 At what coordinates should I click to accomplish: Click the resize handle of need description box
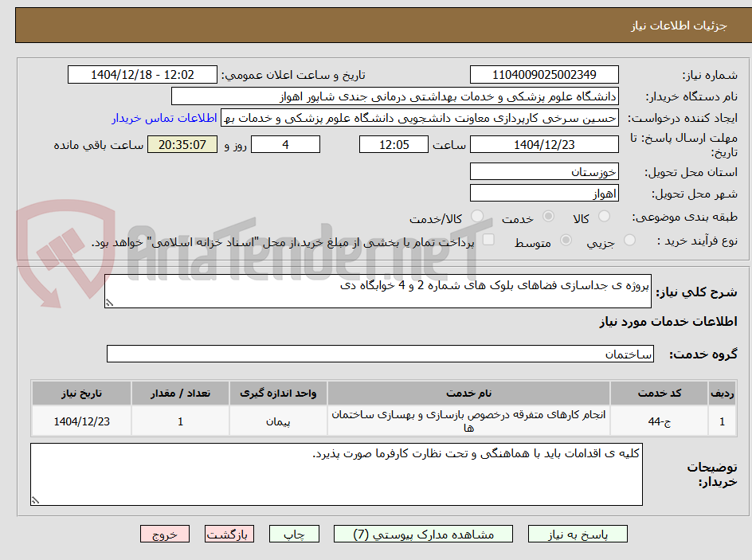point(109,303)
